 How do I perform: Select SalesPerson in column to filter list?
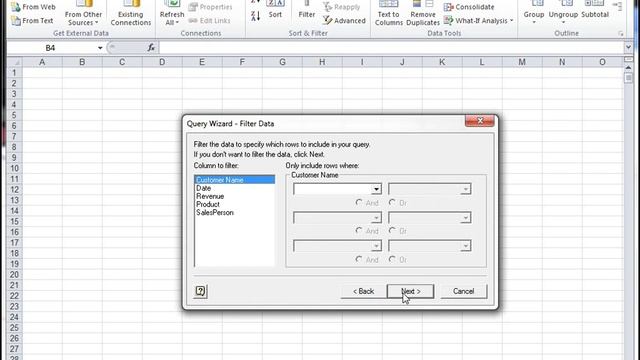[235, 213]
